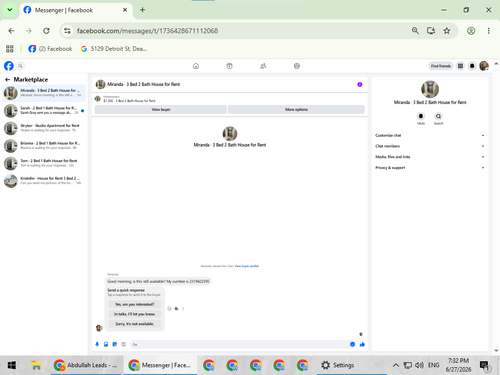This screenshot has height=375, width=500.
Task: Open the Facebook menu grid icon
Action: (x=460, y=66)
